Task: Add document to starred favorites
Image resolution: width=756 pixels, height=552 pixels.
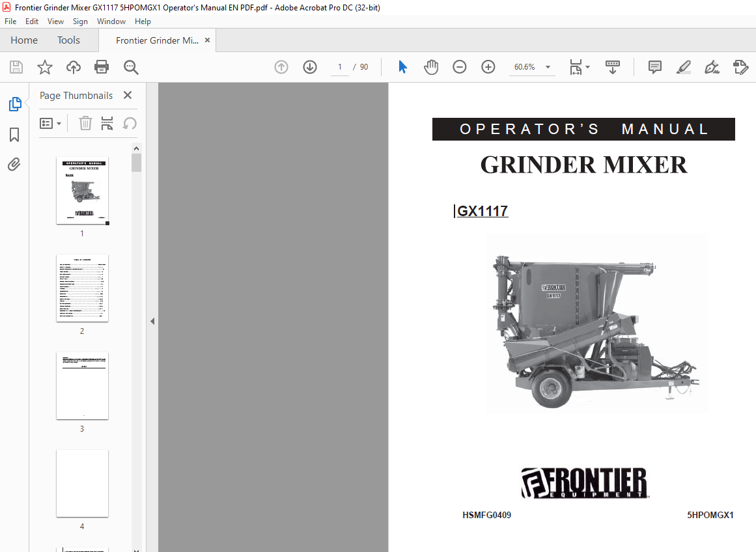Action: click(45, 67)
